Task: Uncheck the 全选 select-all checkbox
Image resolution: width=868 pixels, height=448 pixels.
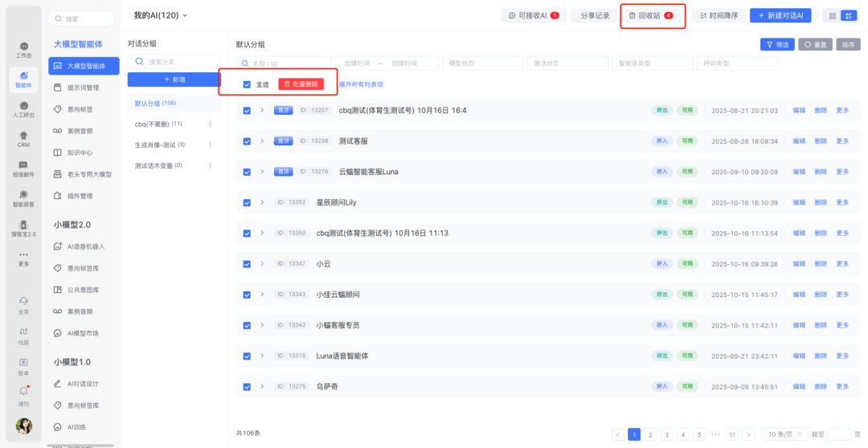Action: [x=247, y=84]
